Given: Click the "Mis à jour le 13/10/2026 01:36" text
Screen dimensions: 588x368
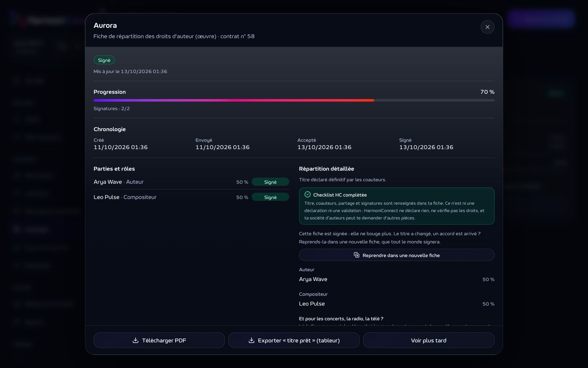Looking at the screenshot, I should (x=130, y=72).
